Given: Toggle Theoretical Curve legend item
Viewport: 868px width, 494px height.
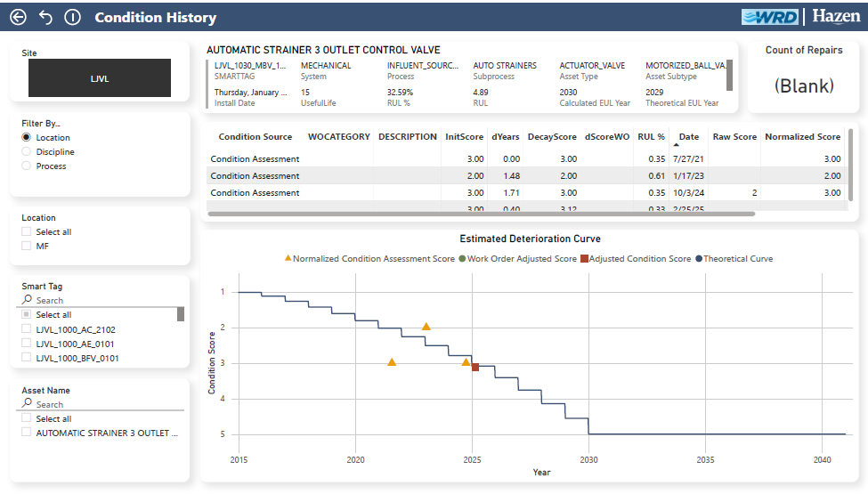Looking at the screenshot, I should coord(737,259).
